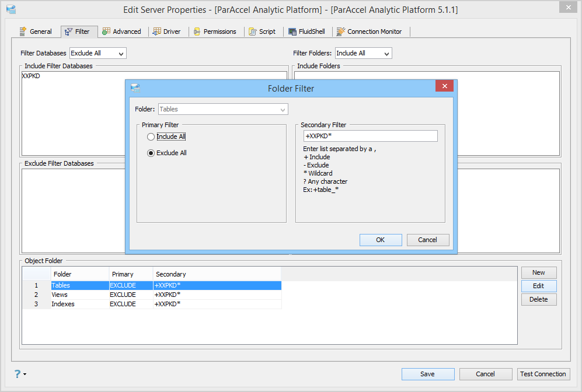
Task: Click the Driver tab icon
Action: [157, 32]
